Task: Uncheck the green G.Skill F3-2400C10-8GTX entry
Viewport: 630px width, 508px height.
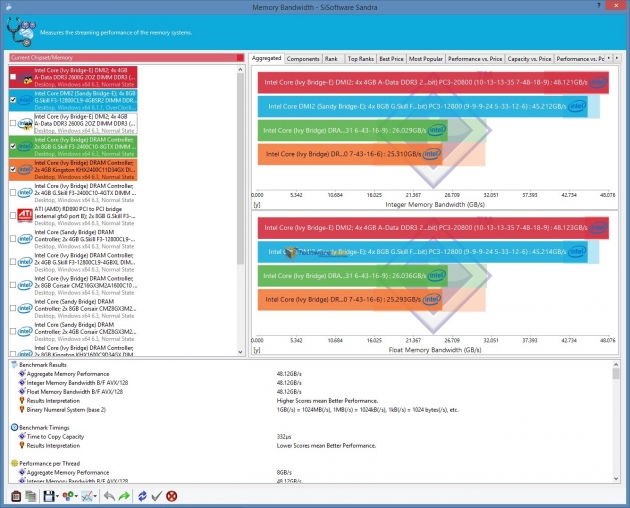Action: point(13,146)
